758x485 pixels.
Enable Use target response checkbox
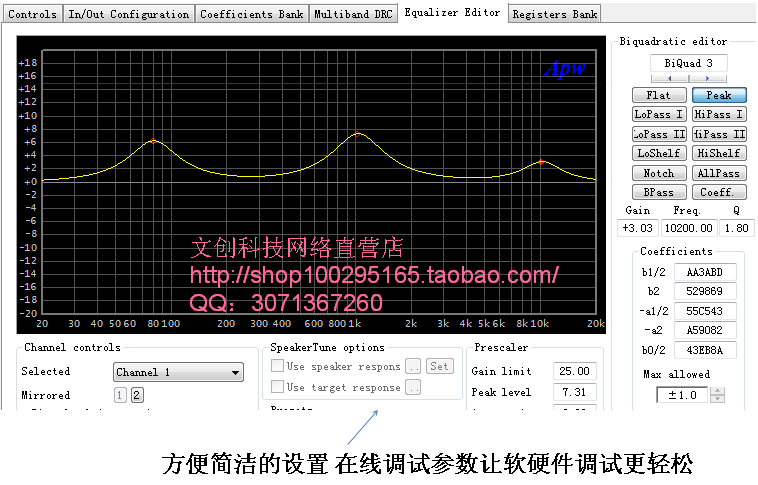278,388
